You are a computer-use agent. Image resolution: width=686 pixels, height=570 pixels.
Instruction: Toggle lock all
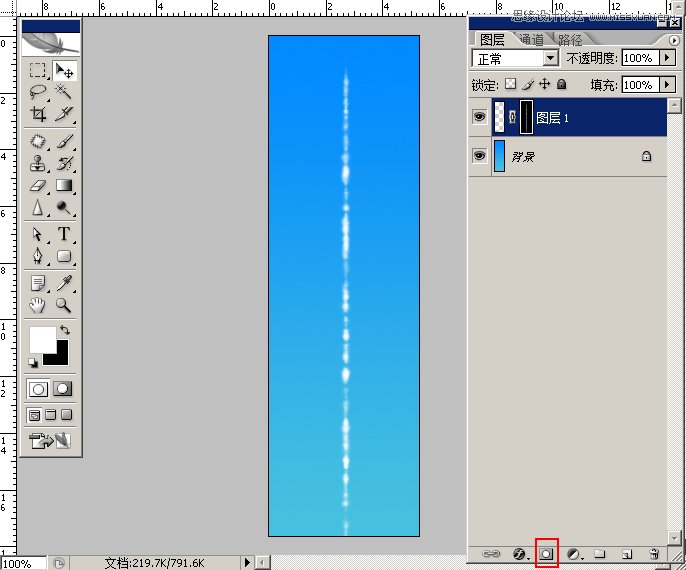(562, 84)
